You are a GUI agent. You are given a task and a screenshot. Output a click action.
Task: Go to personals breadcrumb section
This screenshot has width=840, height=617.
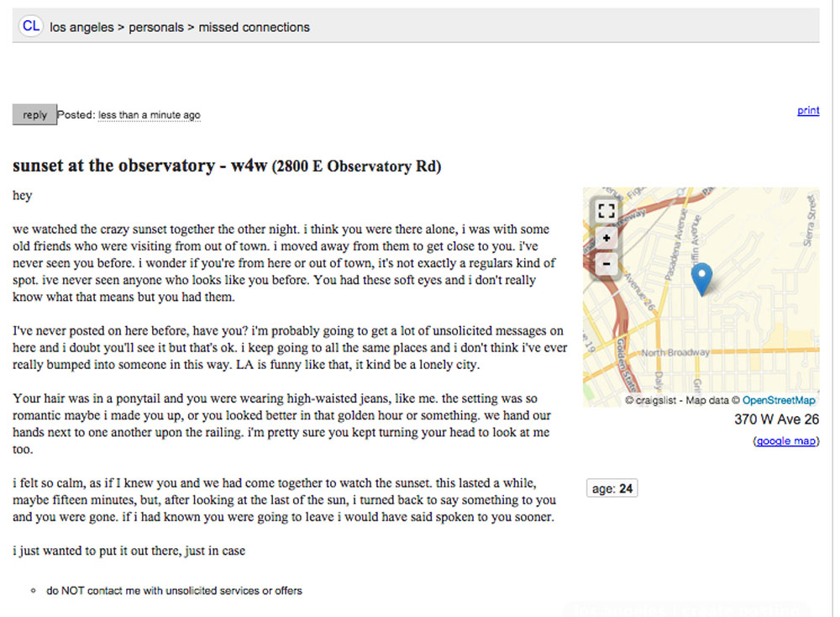pos(156,28)
